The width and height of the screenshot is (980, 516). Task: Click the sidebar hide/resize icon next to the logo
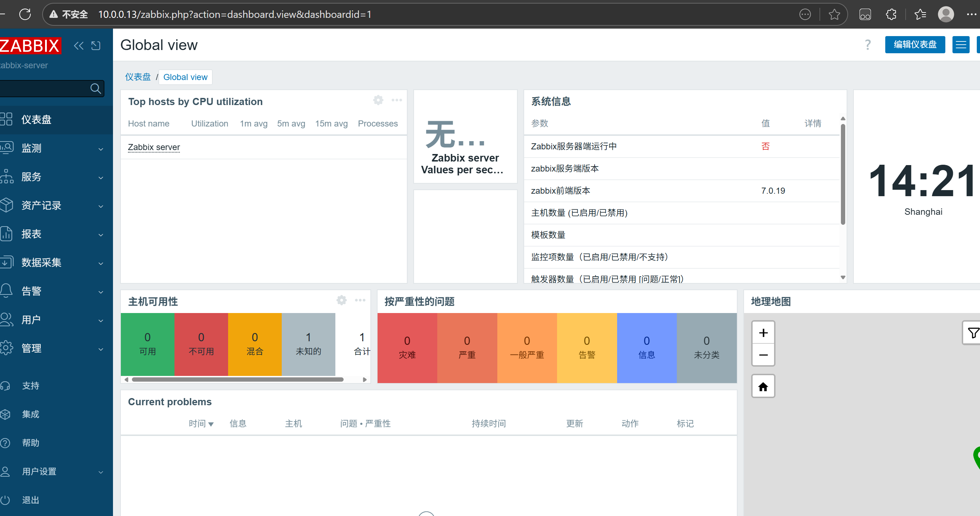(x=96, y=46)
